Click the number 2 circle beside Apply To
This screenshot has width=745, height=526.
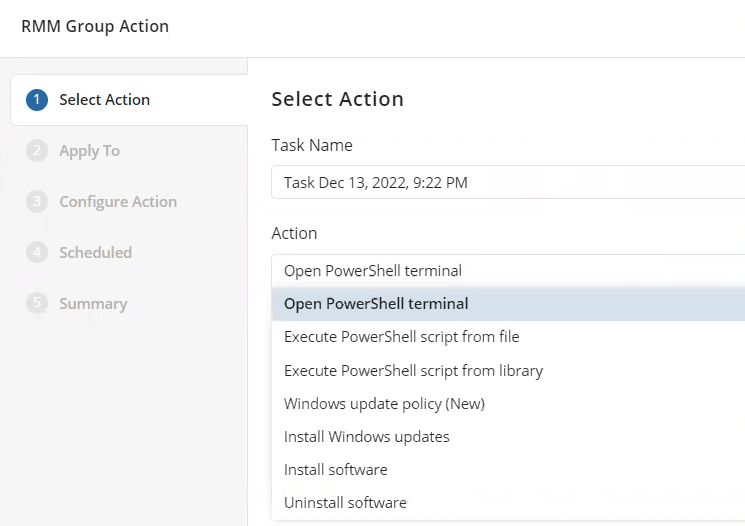point(37,151)
